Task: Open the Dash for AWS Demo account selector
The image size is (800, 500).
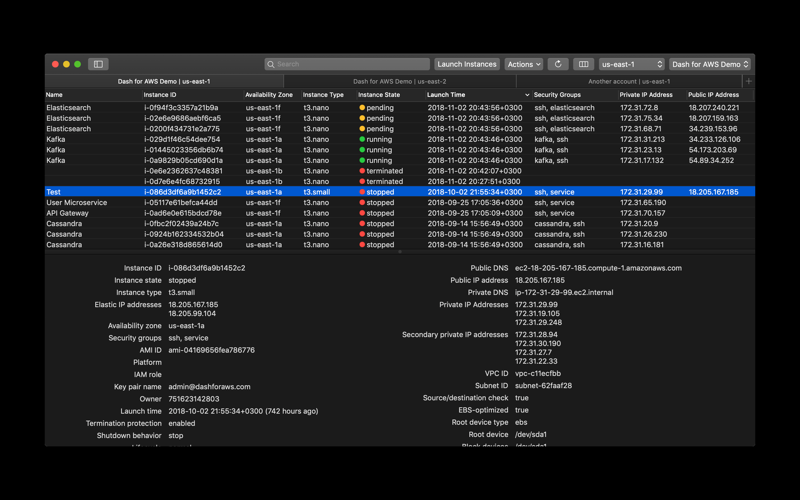Action: [x=710, y=64]
